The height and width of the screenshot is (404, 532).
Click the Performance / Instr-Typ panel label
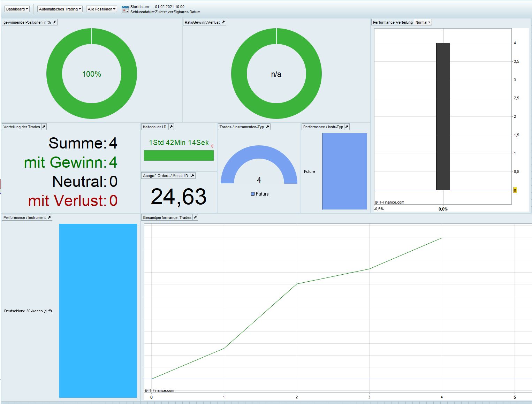[x=323, y=127]
